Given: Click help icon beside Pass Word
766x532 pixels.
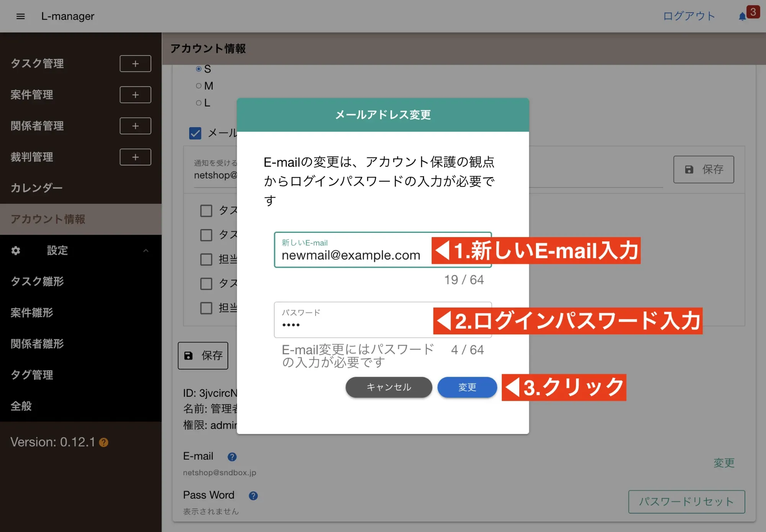Looking at the screenshot, I should (253, 496).
